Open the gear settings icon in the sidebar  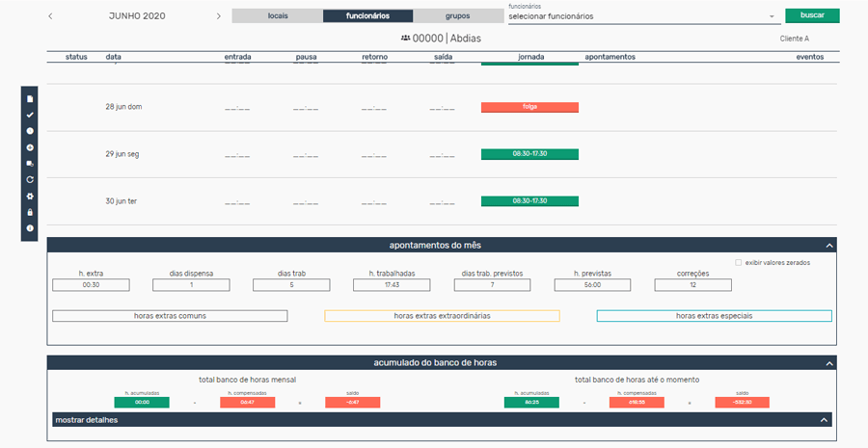pos(30,197)
